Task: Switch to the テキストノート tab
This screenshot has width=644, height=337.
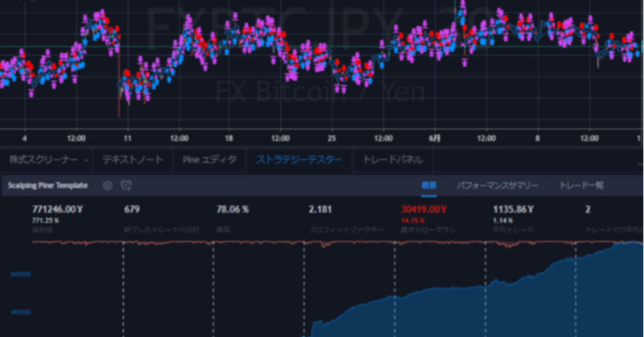Action: (x=132, y=160)
